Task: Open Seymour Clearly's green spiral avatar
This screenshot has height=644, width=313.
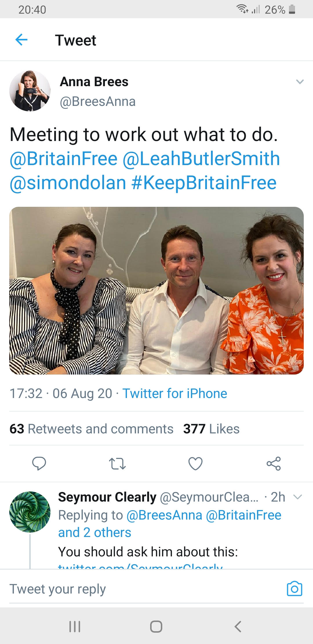Action: (x=30, y=512)
